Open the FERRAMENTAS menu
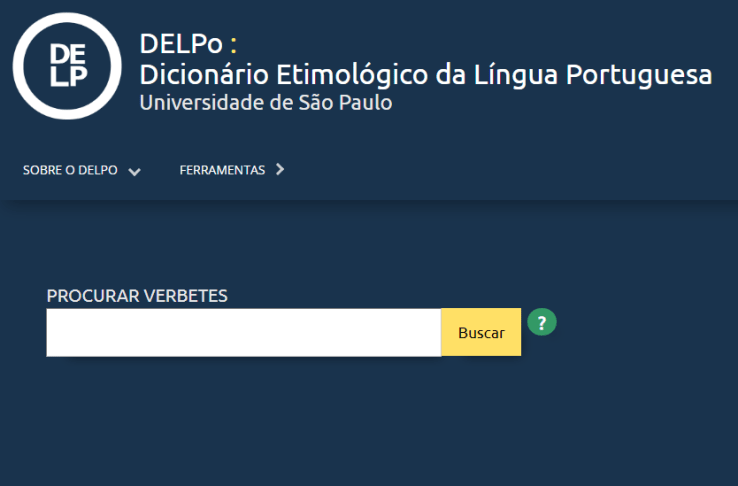Viewport: 738px width, 486px height. coord(222,170)
